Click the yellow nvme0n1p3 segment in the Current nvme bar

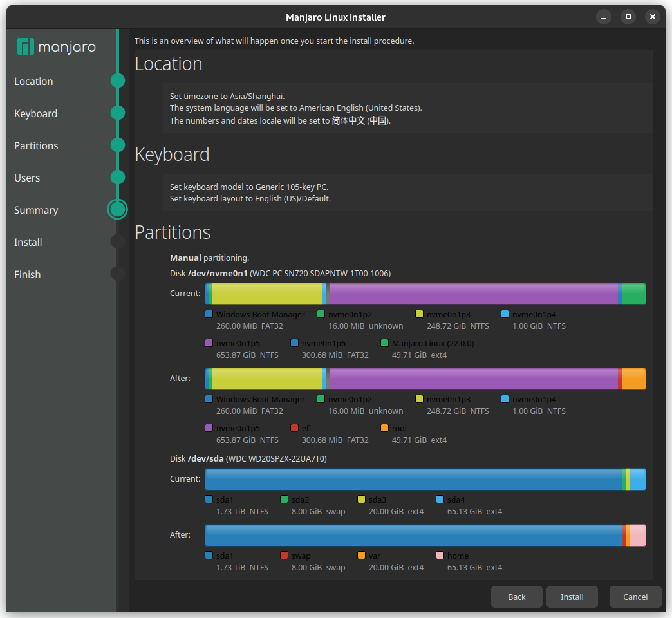(267, 294)
